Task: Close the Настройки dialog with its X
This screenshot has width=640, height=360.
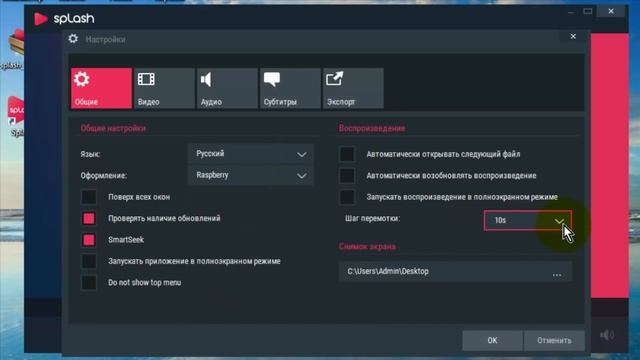Action: point(573,36)
